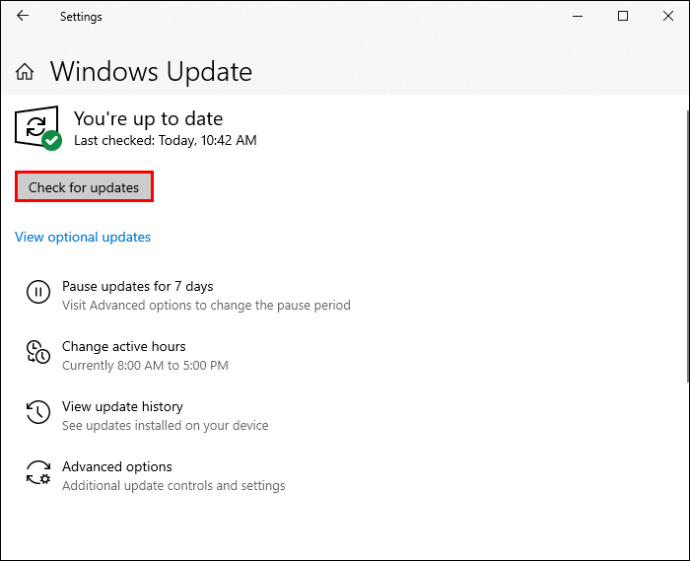Click the active hours clock icon
The width and height of the screenshot is (690, 561).
tap(38, 352)
